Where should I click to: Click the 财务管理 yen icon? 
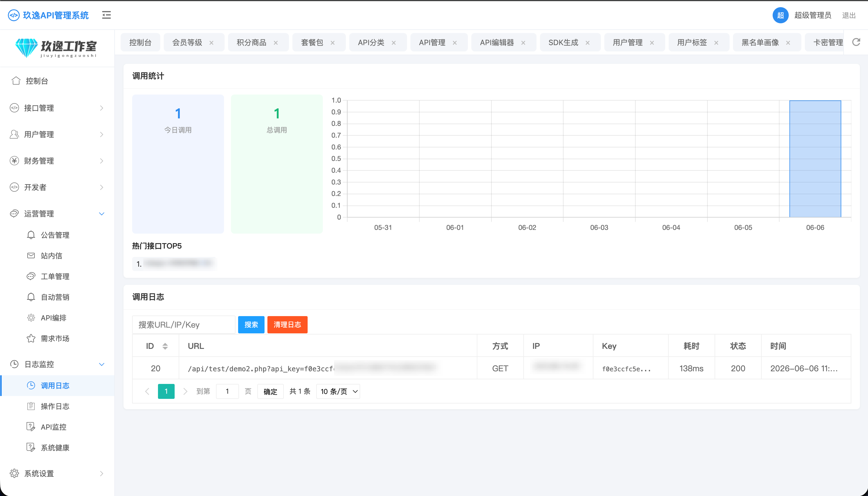pyautogui.click(x=14, y=161)
